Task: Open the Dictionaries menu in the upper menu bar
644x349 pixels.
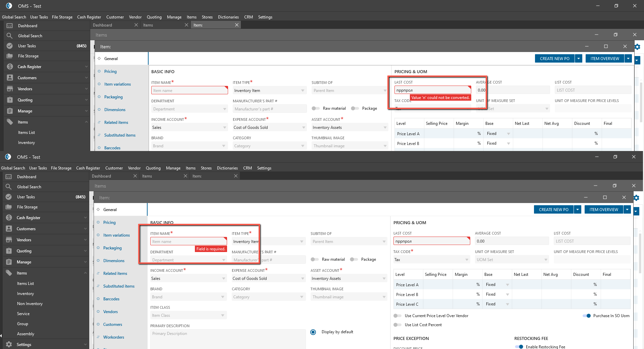Action: tap(228, 17)
